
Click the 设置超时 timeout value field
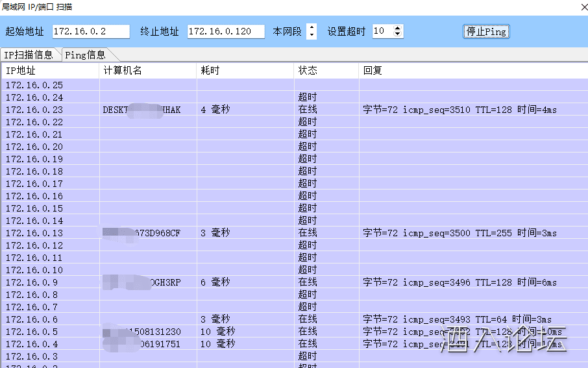point(382,31)
